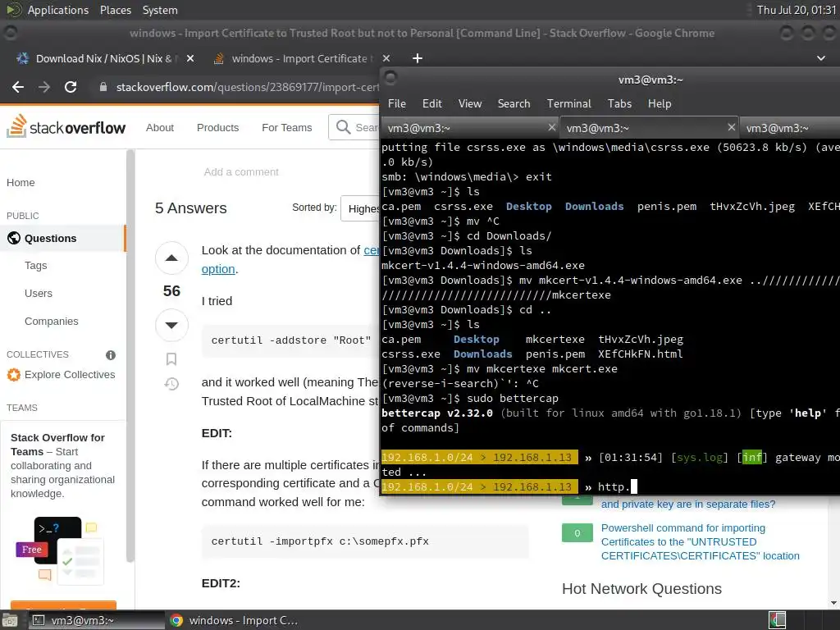
Task: Click the zero-score badge beside Powershell question
Action: point(577,533)
